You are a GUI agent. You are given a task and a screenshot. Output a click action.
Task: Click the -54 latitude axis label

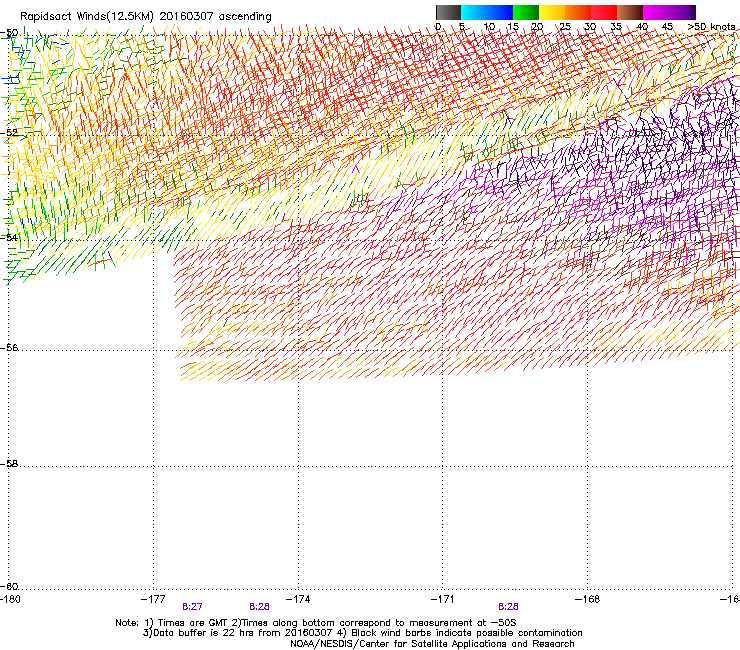coord(9,237)
